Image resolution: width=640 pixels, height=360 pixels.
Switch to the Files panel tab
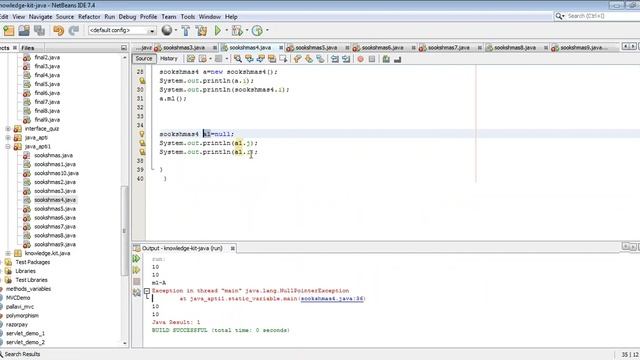28,48
